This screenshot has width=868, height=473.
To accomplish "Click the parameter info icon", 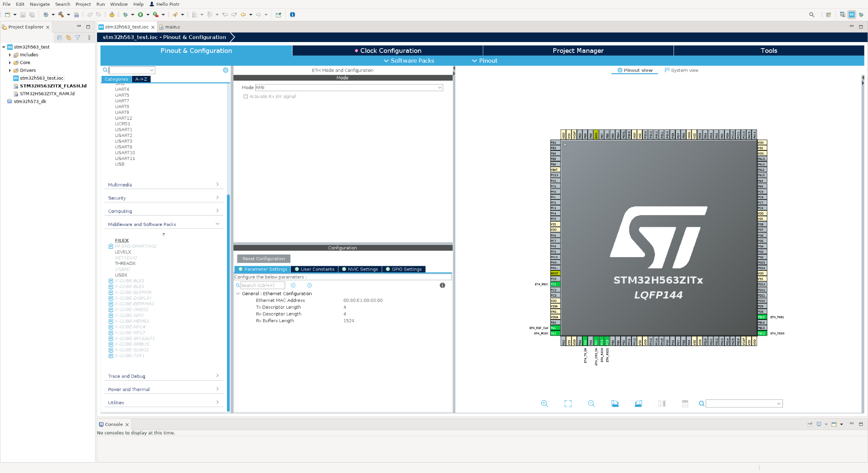I will point(442,285).
